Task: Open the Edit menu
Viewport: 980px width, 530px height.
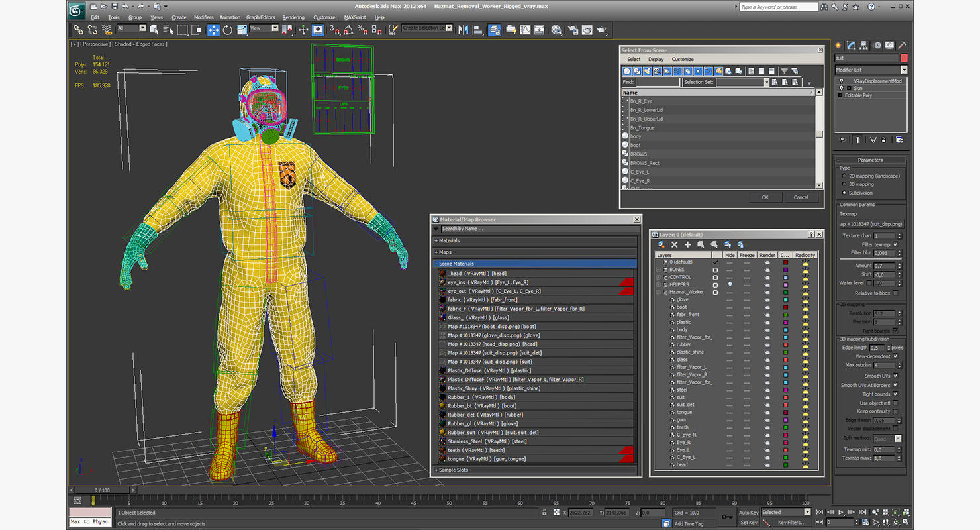Action: [95, 17]
